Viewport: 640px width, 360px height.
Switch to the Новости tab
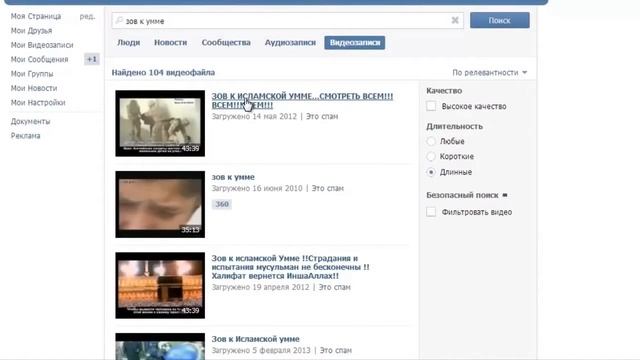(x=170, y=42)
